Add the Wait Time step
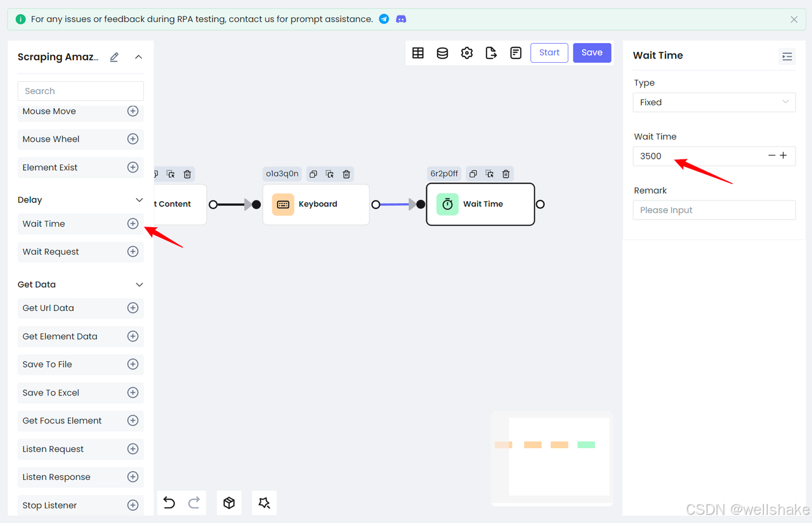Image resolution: width=812 pixels, height=523 pixels. (x=133, y=223)
